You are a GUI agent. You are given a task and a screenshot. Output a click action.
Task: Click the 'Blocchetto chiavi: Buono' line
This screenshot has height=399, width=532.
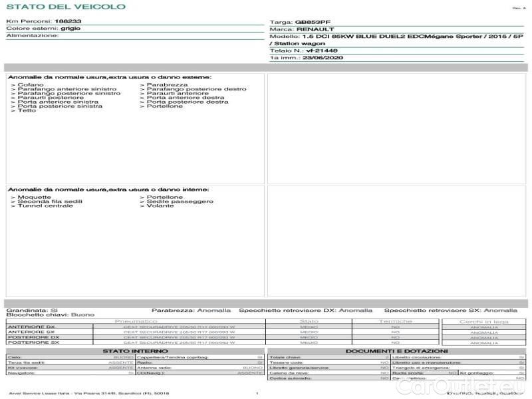(51, 315)
